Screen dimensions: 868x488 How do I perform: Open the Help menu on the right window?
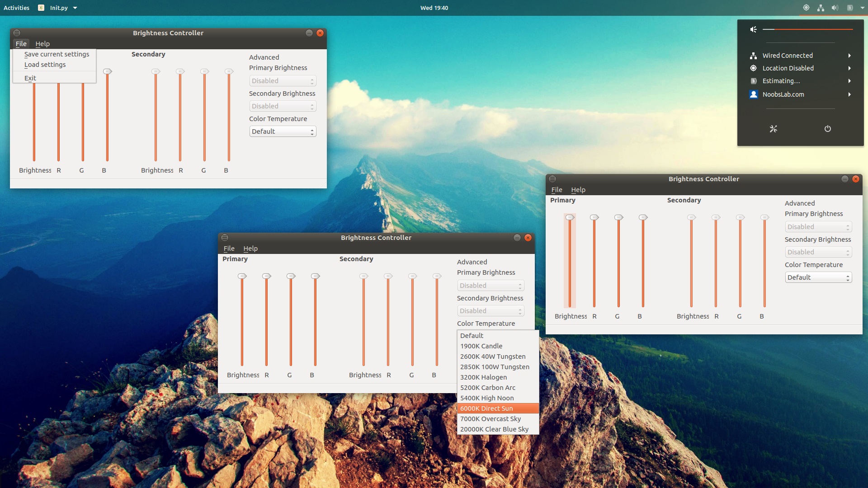pyautogui.click(x=578, y=189)
